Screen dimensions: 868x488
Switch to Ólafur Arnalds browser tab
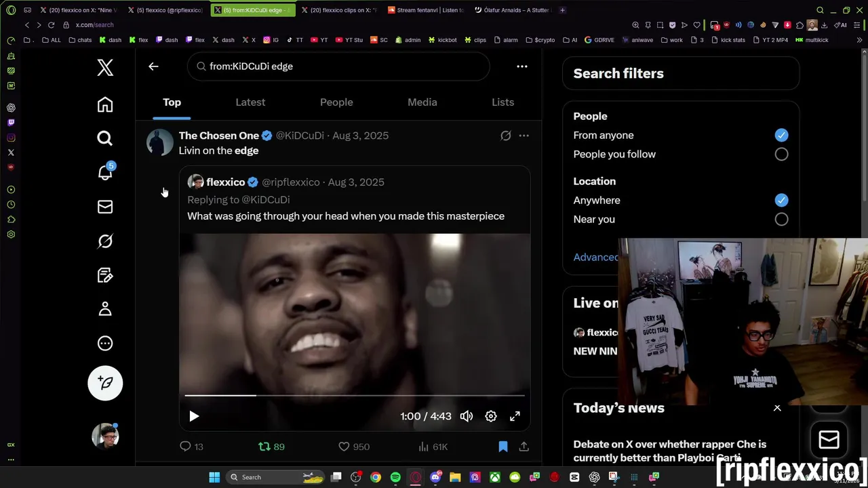click(513, 10)
